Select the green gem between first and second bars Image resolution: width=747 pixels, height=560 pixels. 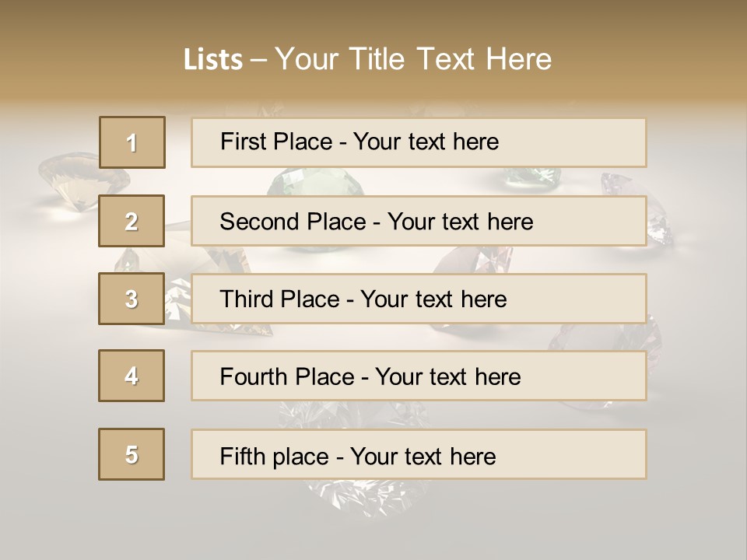click(315, 182)
